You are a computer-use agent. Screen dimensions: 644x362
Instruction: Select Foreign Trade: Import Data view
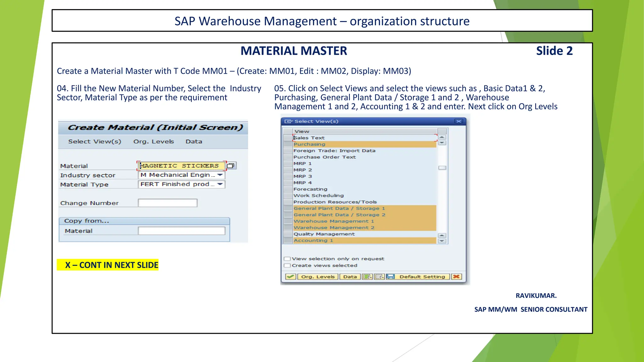pyautogui.click(x=364, y=151)
